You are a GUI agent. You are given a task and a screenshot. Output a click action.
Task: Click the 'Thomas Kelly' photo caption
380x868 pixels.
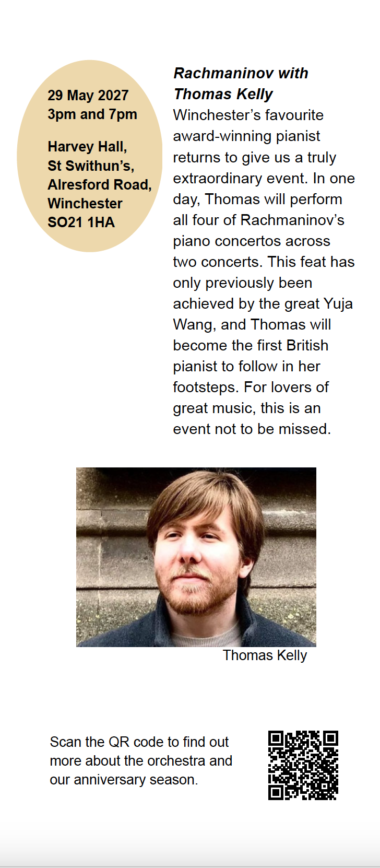tap(265, 655)
